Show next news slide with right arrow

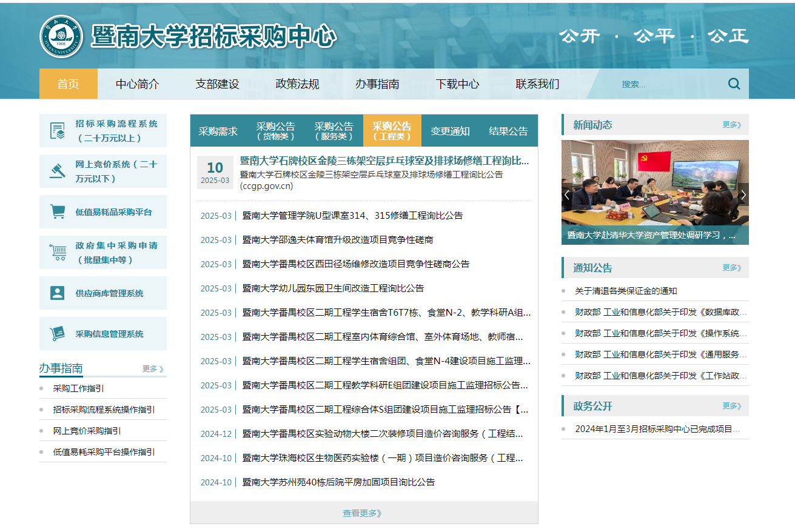click(743, 195)
